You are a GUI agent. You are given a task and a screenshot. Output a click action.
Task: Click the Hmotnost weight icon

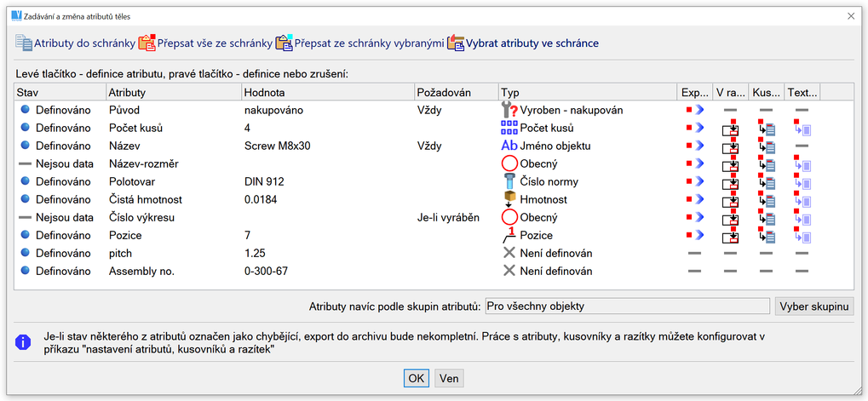click(509, 199)
